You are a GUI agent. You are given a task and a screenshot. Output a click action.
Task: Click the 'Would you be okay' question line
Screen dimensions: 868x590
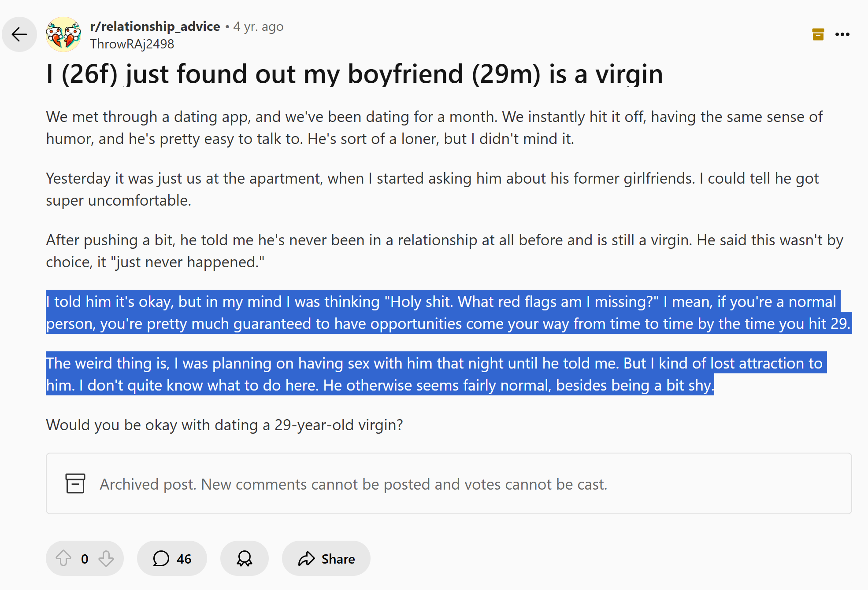[224, 425]
